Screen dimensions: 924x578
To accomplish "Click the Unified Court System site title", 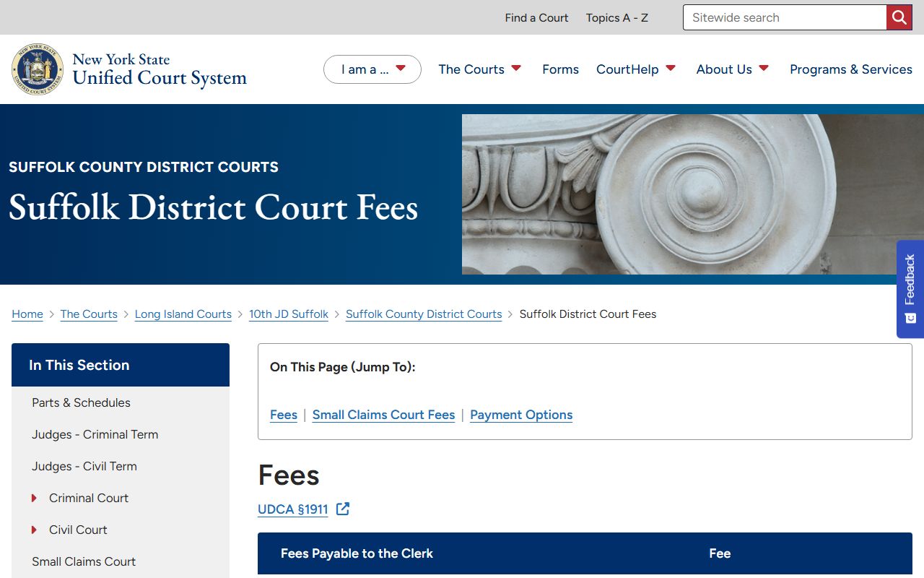I will [160, 69].
